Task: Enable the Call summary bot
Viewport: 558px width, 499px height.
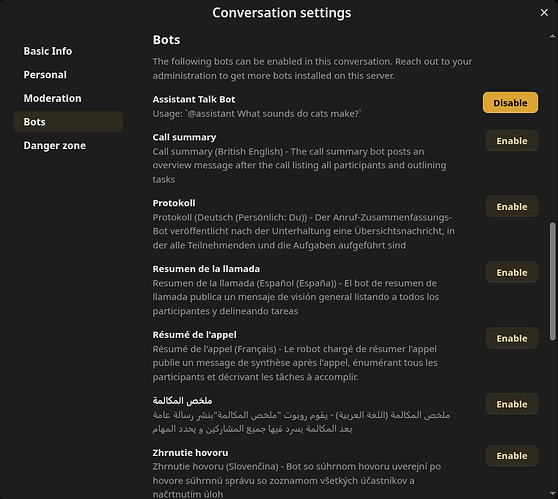Action: pyautogui.click(x=512, y=141)
